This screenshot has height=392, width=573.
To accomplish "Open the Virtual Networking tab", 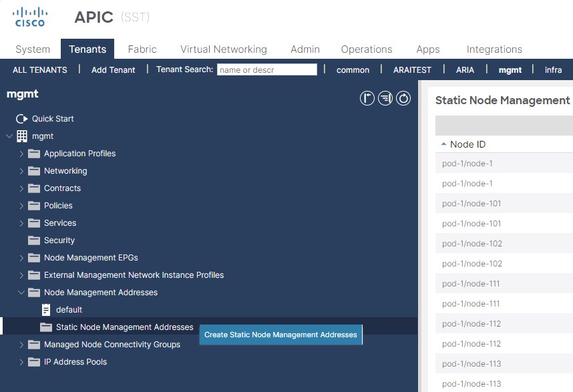I will (223, 49).
